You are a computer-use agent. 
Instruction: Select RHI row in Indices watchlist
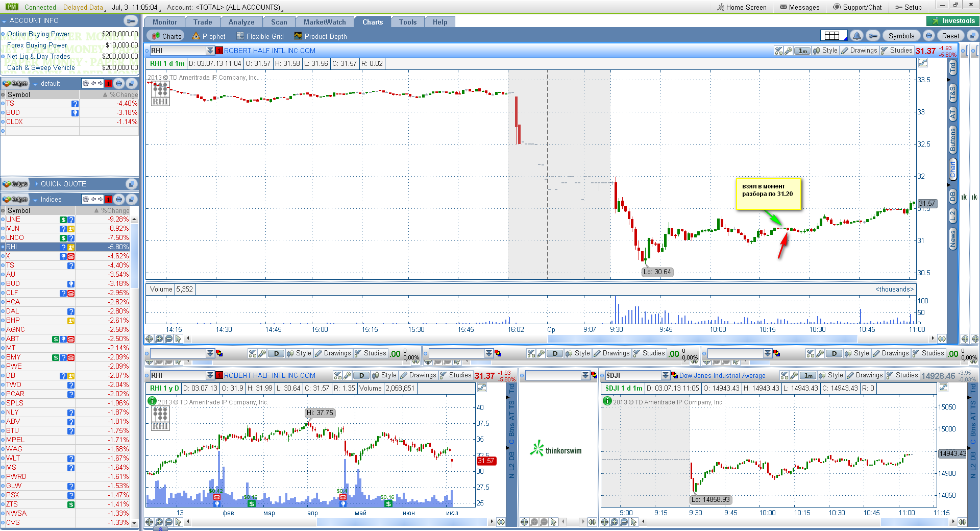click(65, 247)
